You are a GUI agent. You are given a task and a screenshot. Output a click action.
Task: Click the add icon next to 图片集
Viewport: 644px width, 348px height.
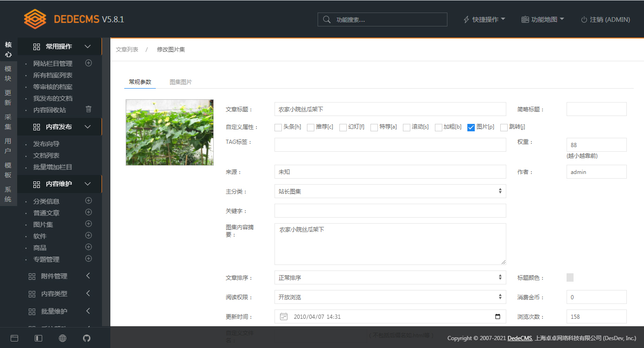[x=88, y=224]
